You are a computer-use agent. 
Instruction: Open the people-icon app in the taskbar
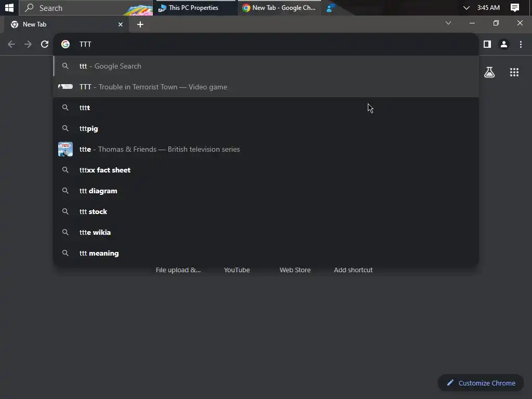click(330, 8)
